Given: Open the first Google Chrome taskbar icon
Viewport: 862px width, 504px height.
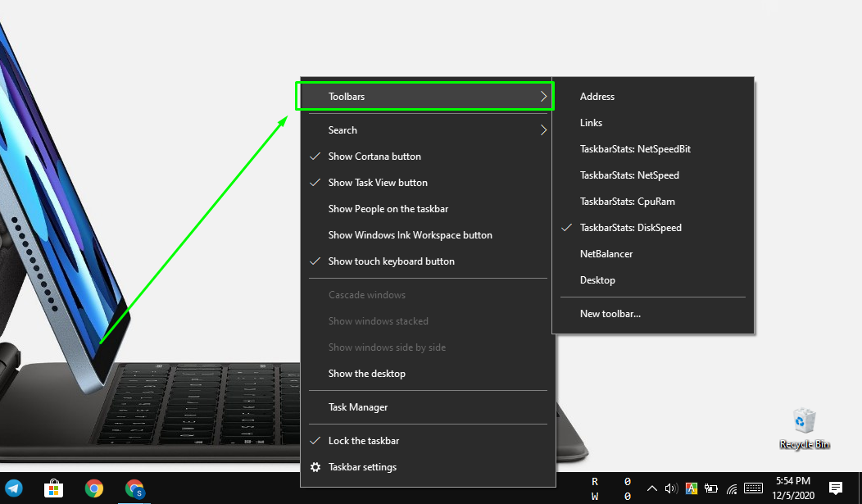Looking at the screenshot, I should pyautogui.click(x=94, y=489).
